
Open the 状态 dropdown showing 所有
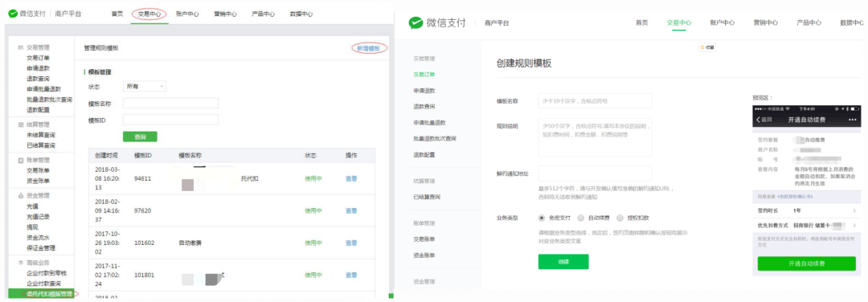click(x=145, y=86)
